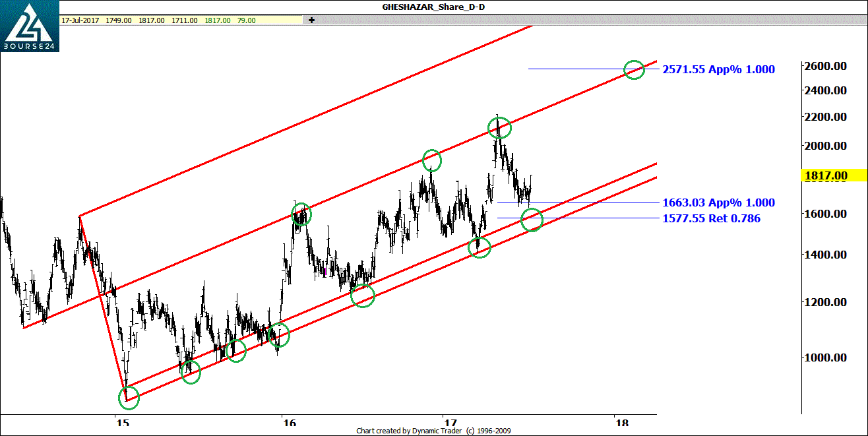Screen dimensions: 868x436
Task: Click the green circle near year 16 peak
Action: 301,214
